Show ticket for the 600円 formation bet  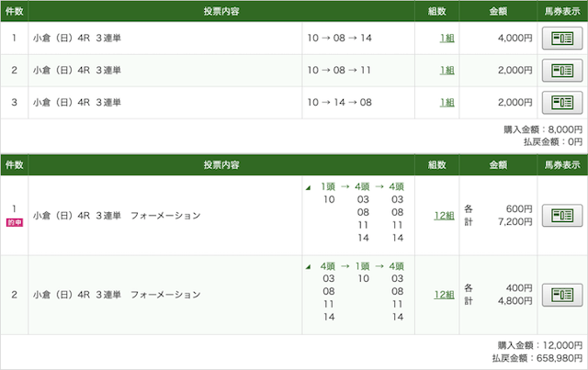point(562,216)
